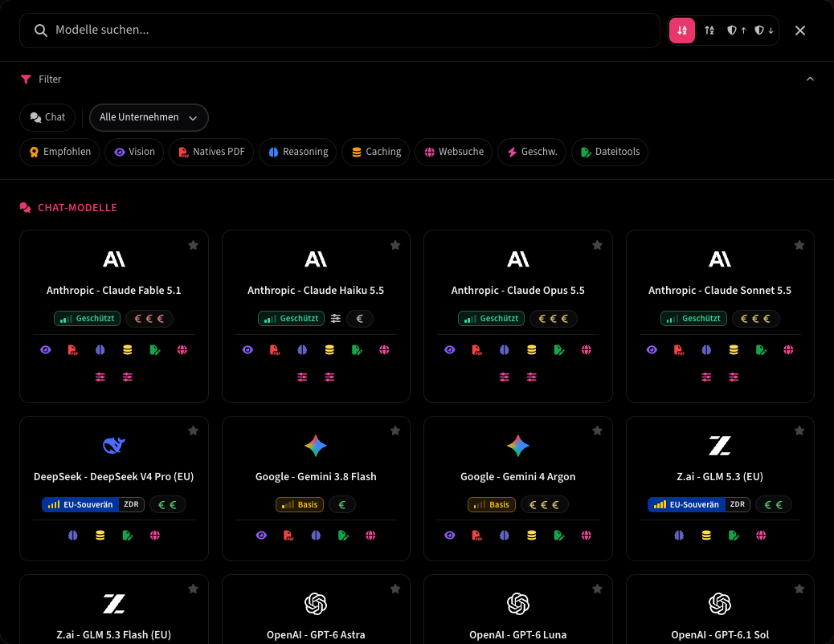Screen dimensions: 834x644
Task: Click vision eye icon on Claude Fable card
Action: [x=46, y=350]
